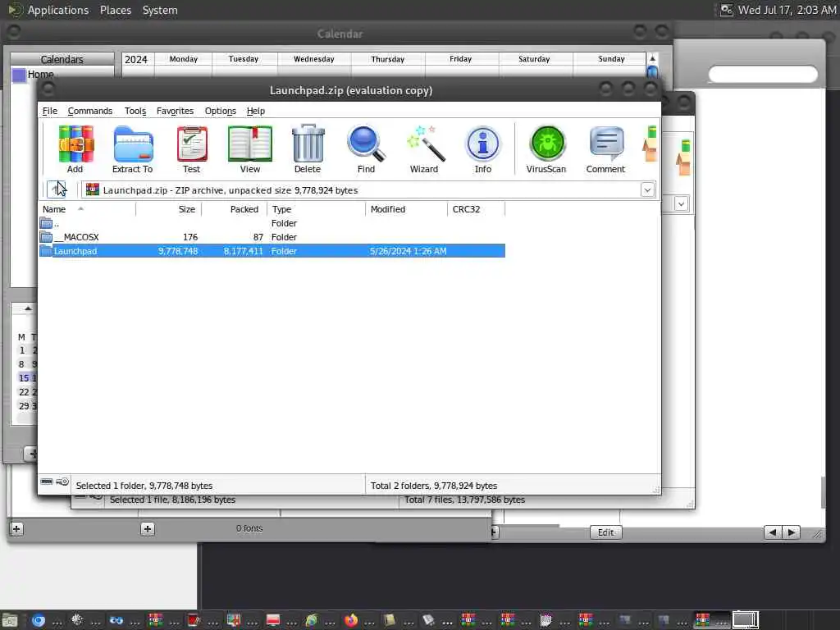Click the Firefox icon in the taskbar
This screenshot has height=630, width=840.
point(351,620)
